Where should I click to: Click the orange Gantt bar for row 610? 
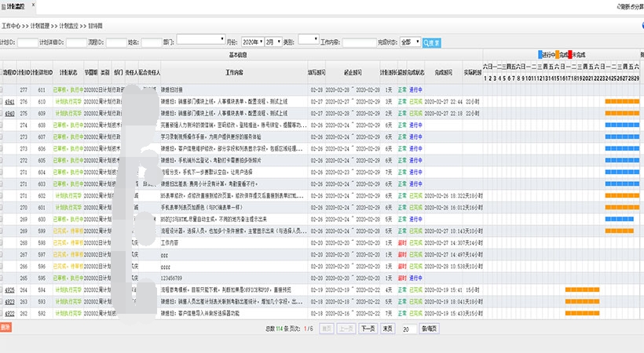pos(622,101)
